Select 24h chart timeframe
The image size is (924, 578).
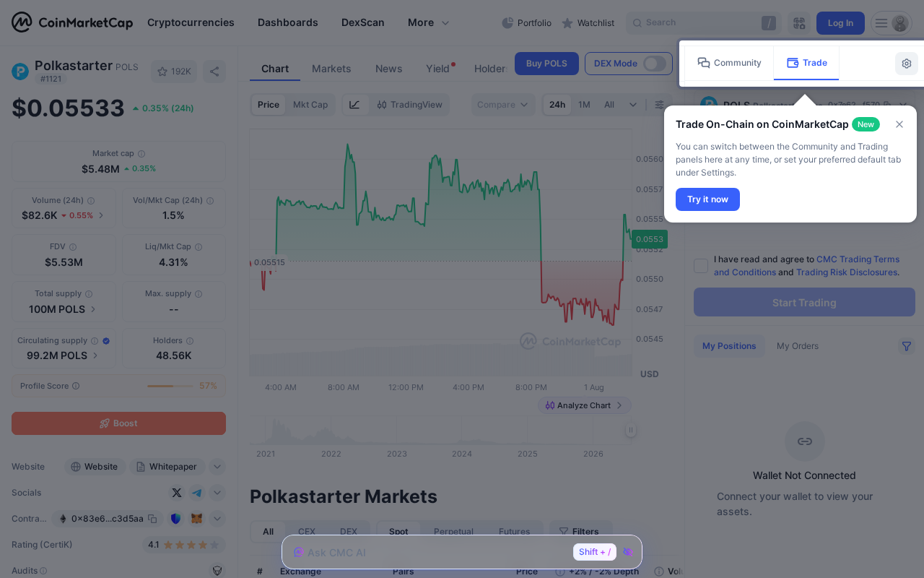pos(557,105)
